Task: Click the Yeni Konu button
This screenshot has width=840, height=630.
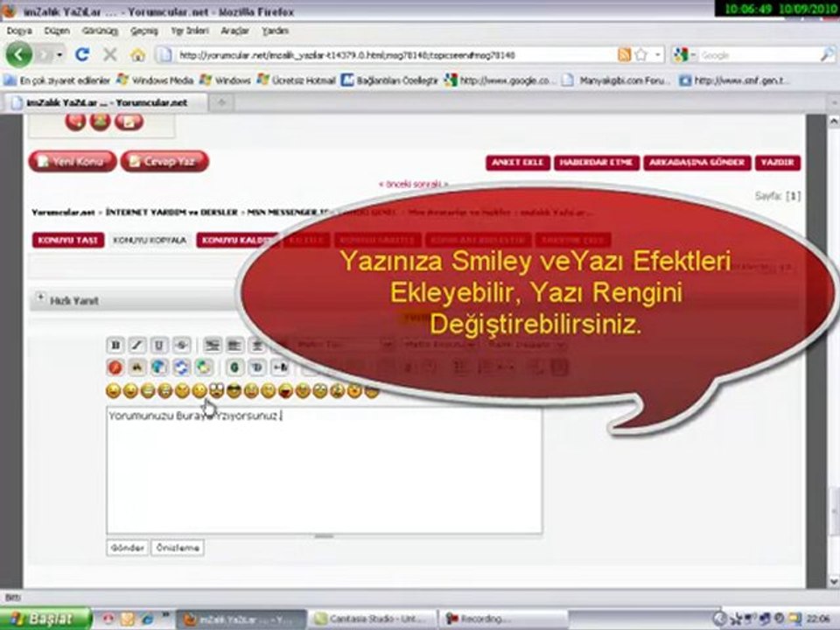Action: tap(73, 161)
